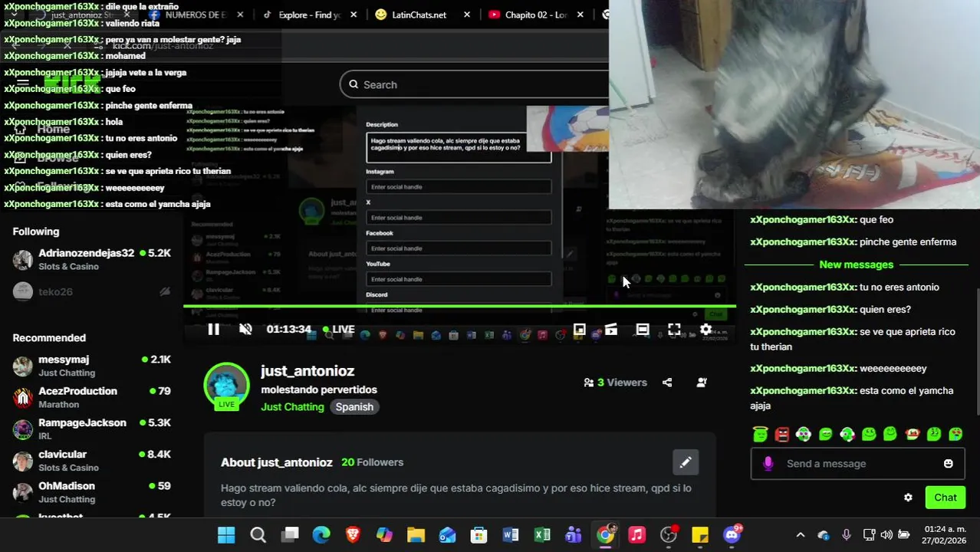Launch Brave browser from taskbar
This screenshot has width=980, height=552.
[353, 535]
